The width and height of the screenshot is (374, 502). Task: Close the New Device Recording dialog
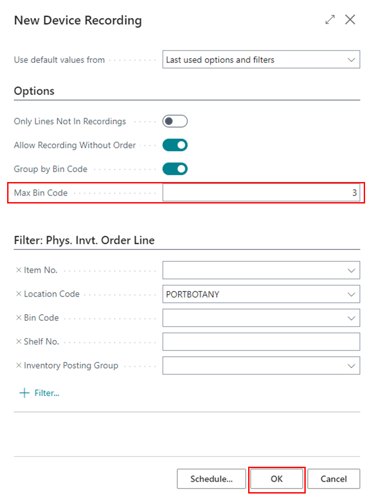pos(350,20)
